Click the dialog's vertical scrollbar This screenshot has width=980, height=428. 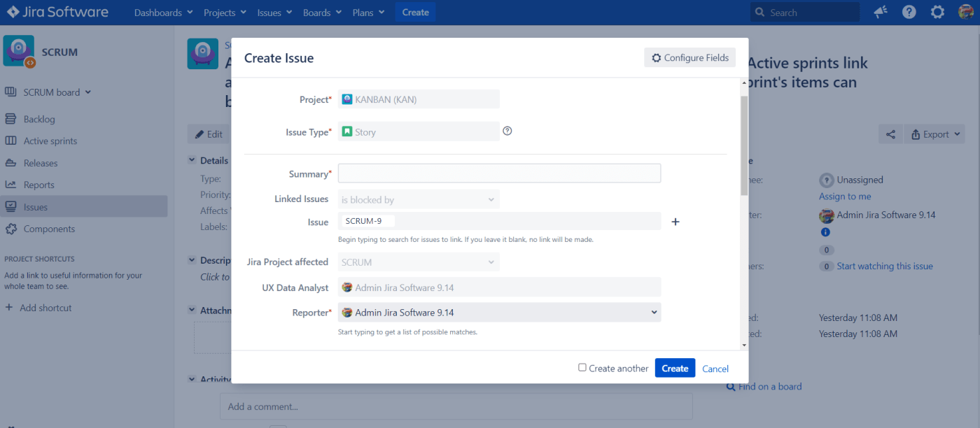[x=744, y=145]
